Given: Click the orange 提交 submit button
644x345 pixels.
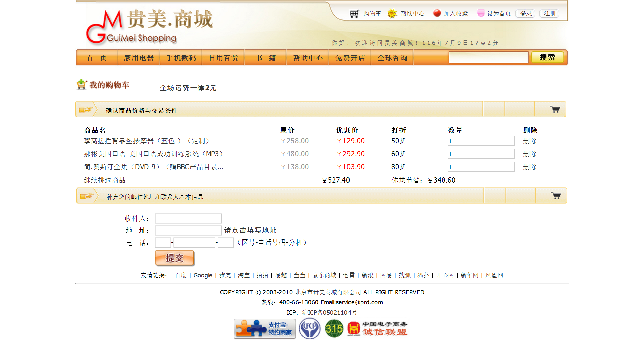Looking at the screenshot, I should pos(174,258).
